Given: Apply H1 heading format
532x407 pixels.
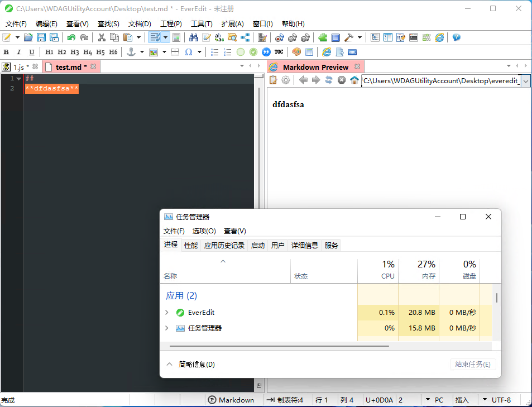Looking at the screenshot, I should pyautogui.click(x=49, y=52).
